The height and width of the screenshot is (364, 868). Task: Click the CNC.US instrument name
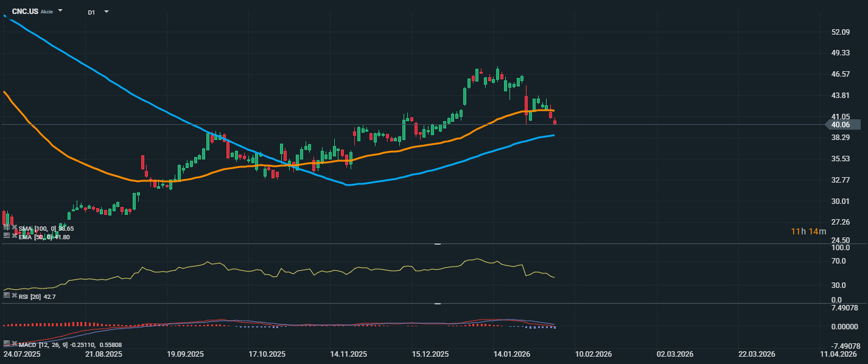tap(25, 12)
